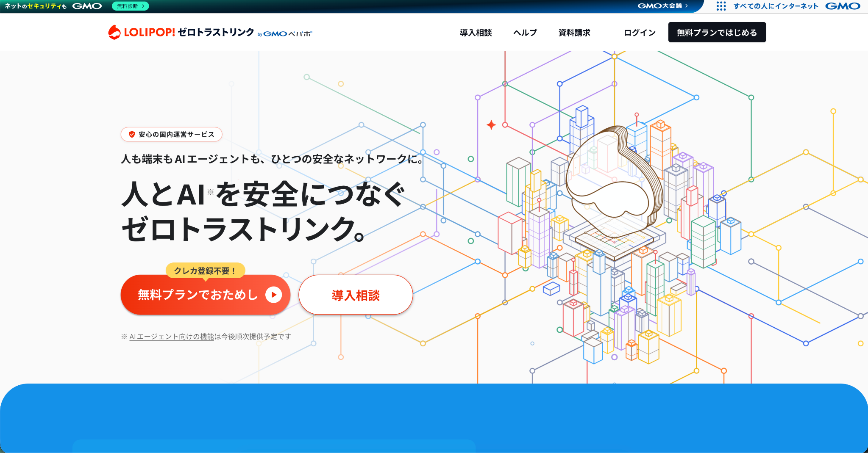Open the ヘルプ navigation item
The image size is (868, 453).
(525, 33)
